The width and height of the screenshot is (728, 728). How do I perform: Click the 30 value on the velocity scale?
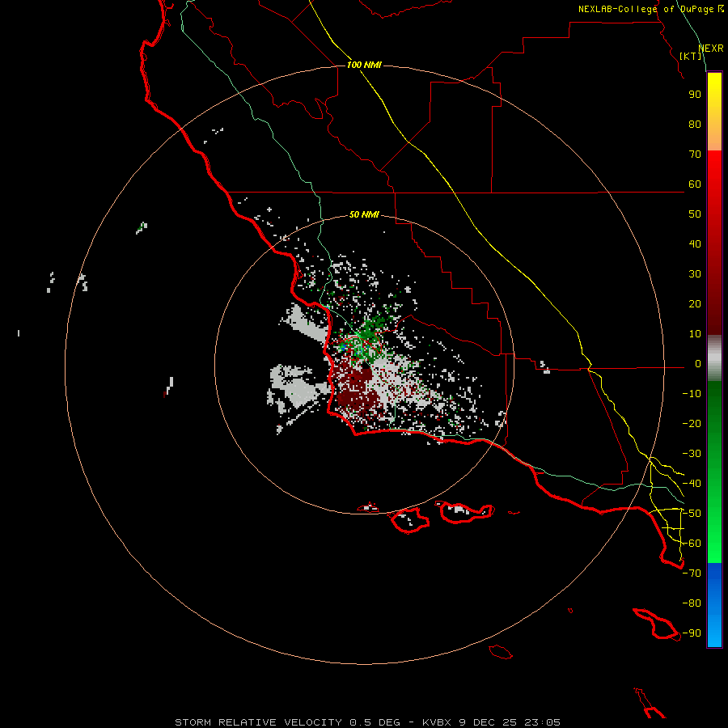[695, 274]
